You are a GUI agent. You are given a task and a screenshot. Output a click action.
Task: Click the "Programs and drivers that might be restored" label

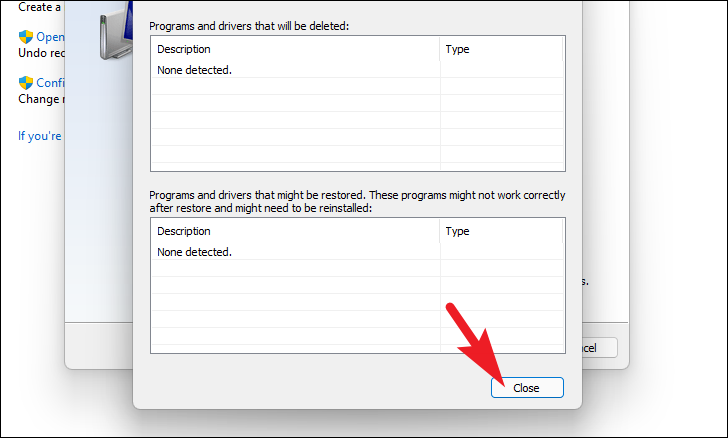coord(357,202)
